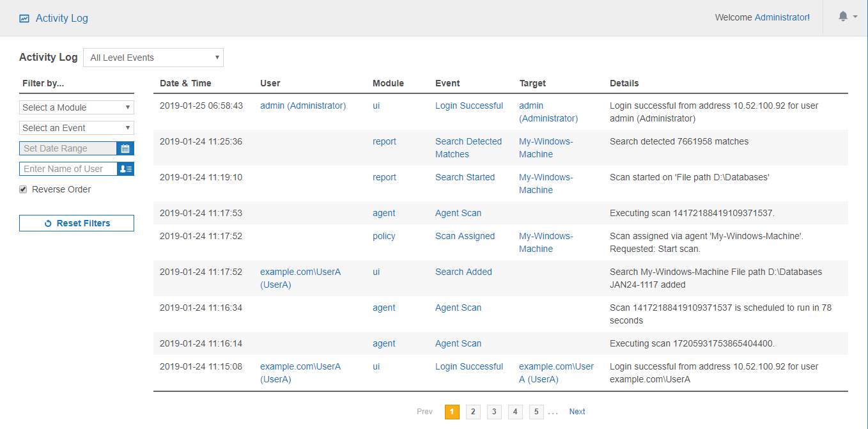
Task: Open the Select a Module dropdown
Action: pos(77,107)
